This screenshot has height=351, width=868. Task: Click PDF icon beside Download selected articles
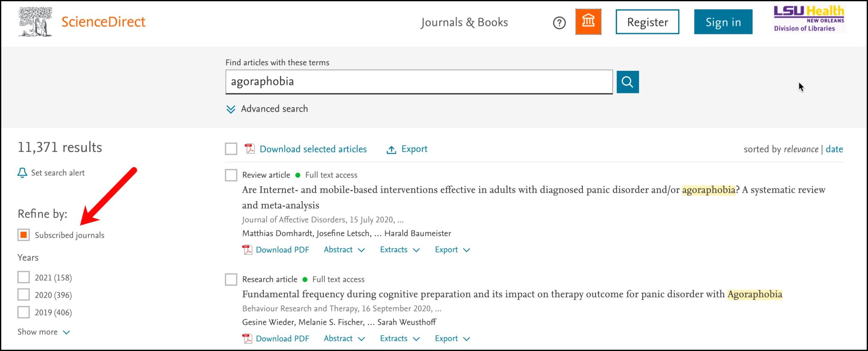250,149
